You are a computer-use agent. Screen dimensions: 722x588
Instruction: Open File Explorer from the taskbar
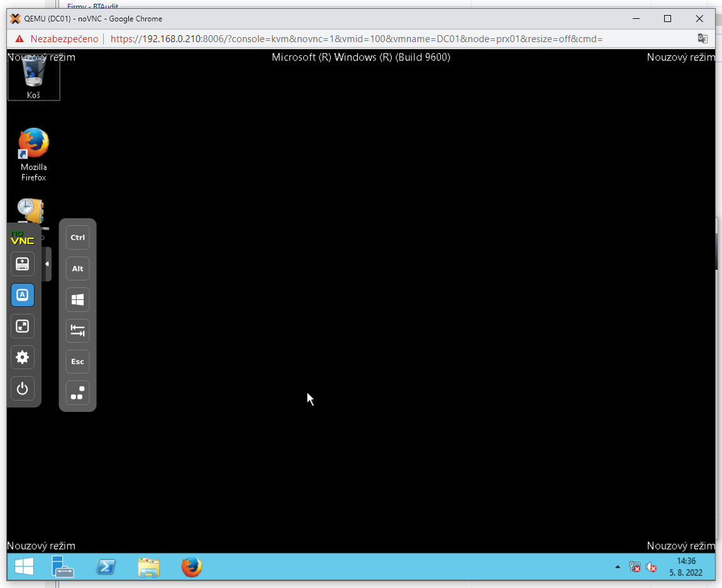[x=148, y=567]
